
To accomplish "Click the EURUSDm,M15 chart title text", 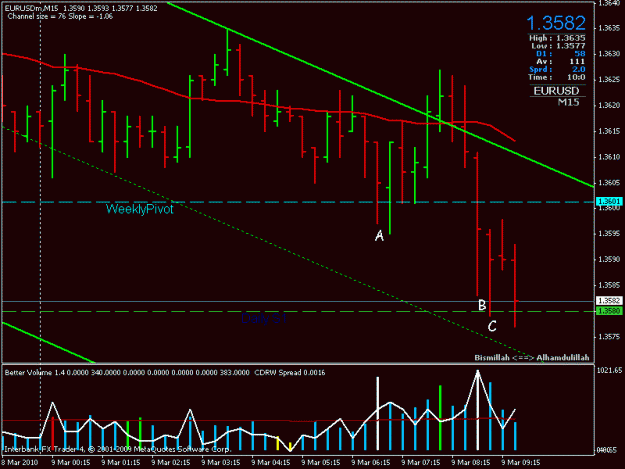I will click(x=31, y=8).
